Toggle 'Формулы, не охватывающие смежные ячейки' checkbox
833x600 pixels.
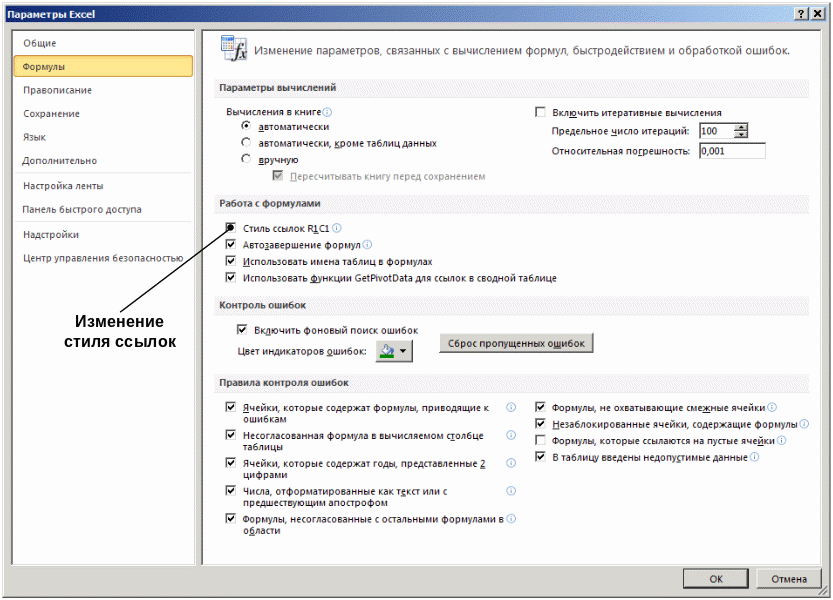pyautogui.click(x=540, y=407)
